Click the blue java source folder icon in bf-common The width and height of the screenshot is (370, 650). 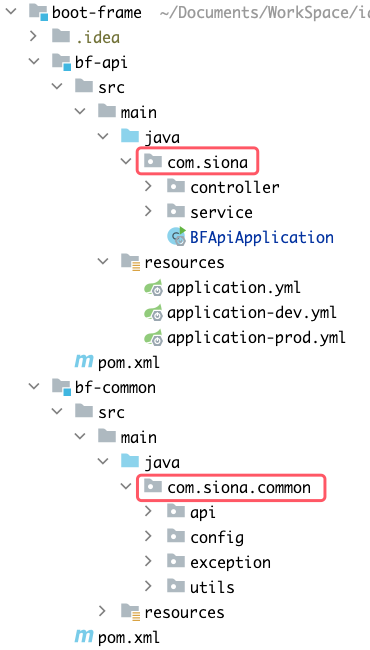[130, 461]
